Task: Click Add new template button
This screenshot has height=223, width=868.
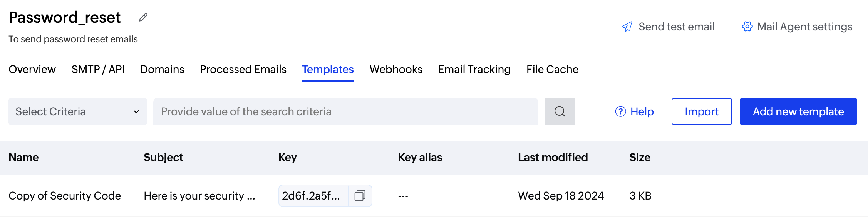Action: [x=798, y=111]
